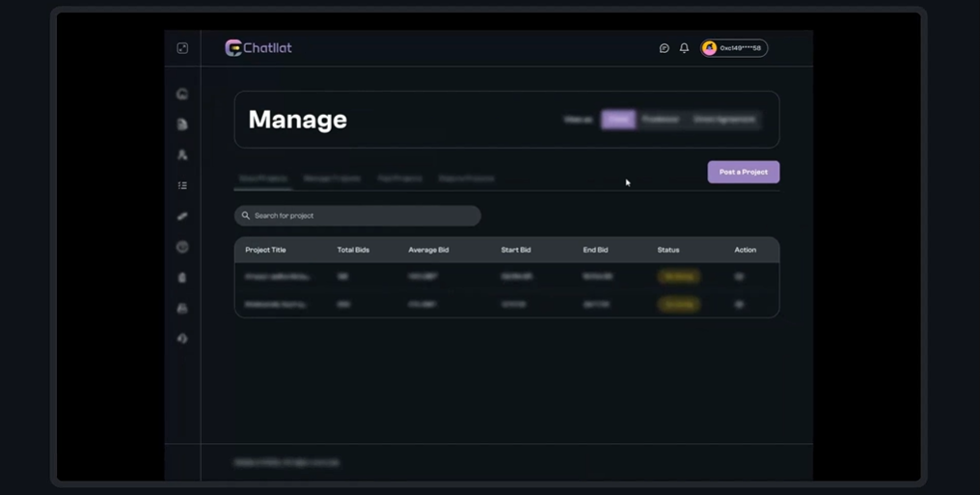Click the Post a Project button

743,172
